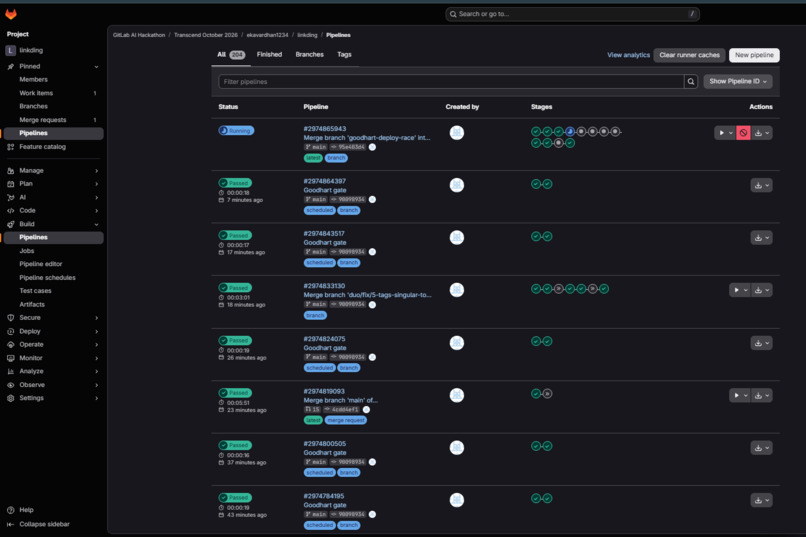
Task: Click the search magnifier in Filter pipelines
Action: coord(691,82)
